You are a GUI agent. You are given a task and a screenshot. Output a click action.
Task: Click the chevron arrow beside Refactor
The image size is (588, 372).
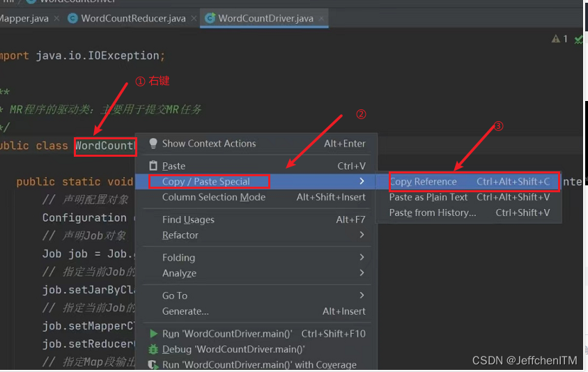point(362,235)
